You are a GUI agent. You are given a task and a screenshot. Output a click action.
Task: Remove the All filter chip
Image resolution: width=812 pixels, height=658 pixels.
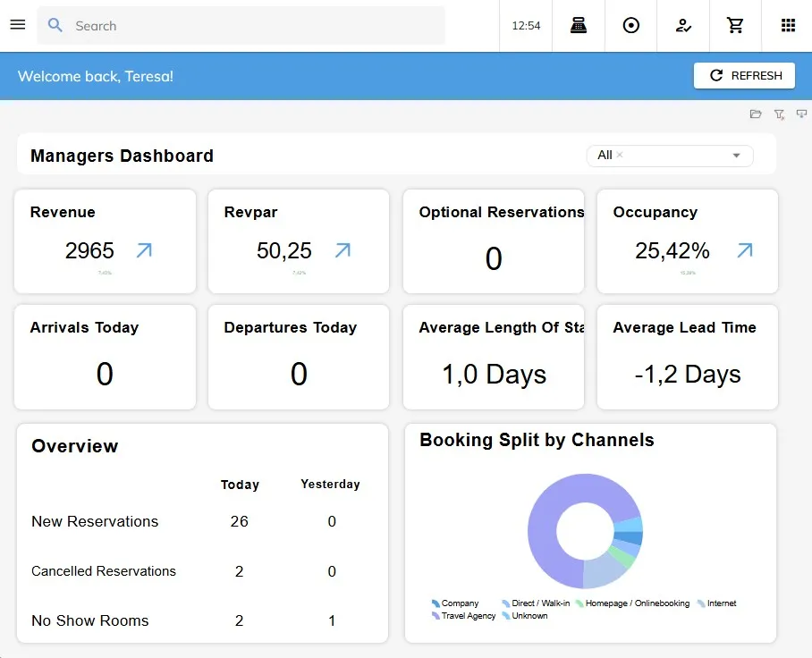pyautogui.click(x=619, y=155)
